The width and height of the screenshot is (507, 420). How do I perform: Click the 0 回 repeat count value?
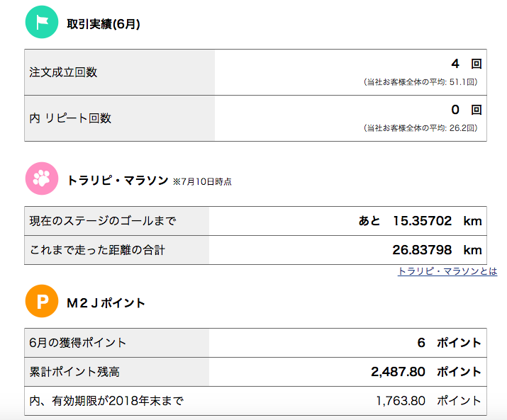[x=467, y=110]
